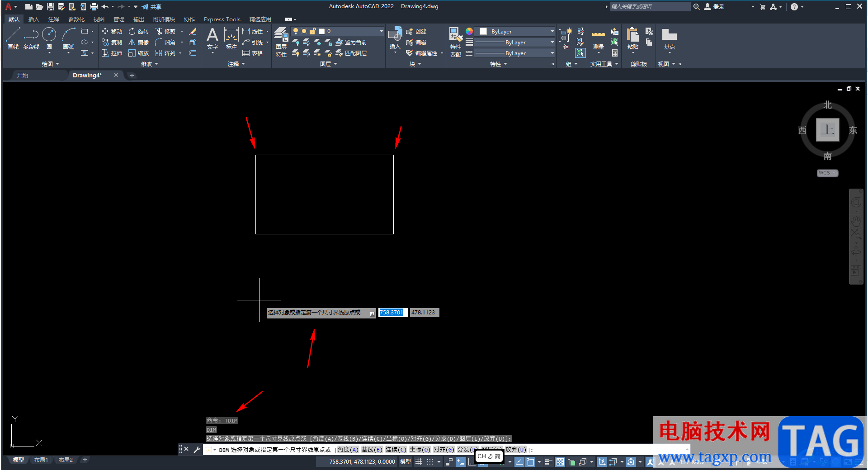The width and height of the screenshot is (868, 470).
Task: Expand the 绘图 panel dropdown
Action: (51, 64)
